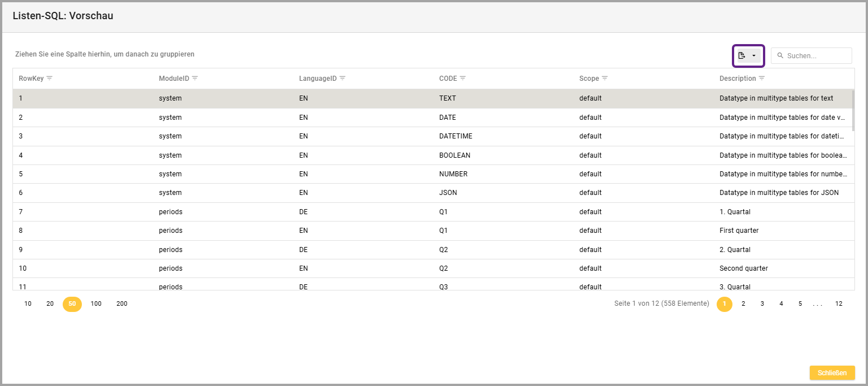The image size is (868, 386).
Task: Navigate to page 5 in pagination
Action: [800, 304]
